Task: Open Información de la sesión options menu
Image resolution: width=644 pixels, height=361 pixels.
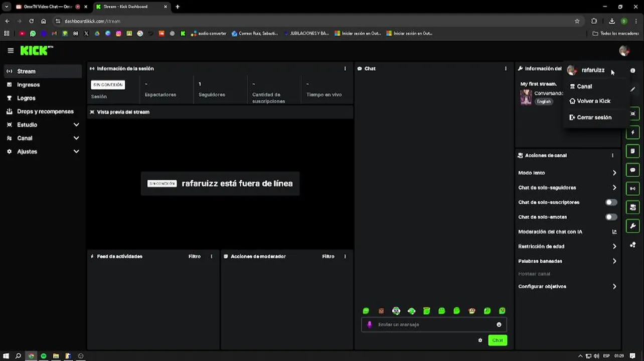Action: click(345, 68)
